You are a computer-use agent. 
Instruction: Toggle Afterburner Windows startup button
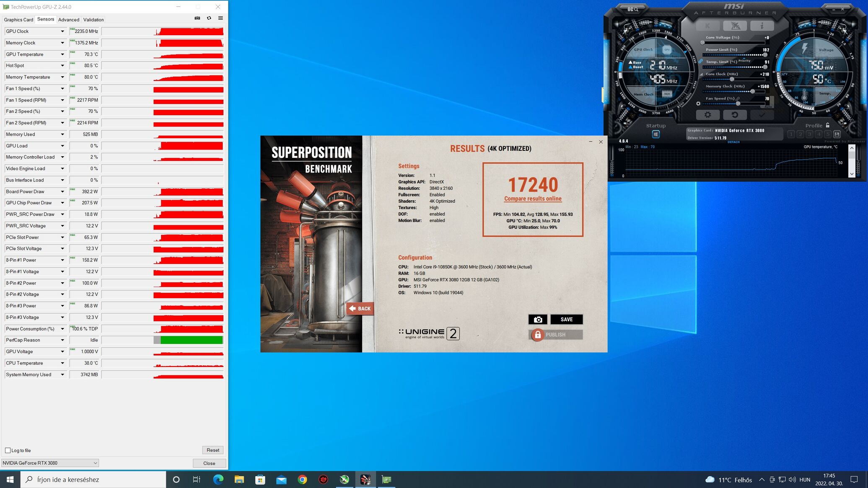pyautogui.click(x=656, y=134)
